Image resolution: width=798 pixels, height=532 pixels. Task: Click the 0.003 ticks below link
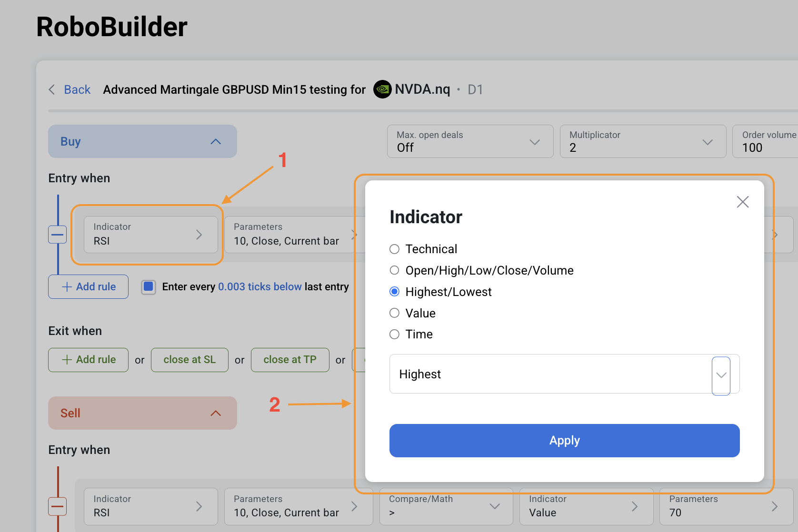[x=260, y=286]
